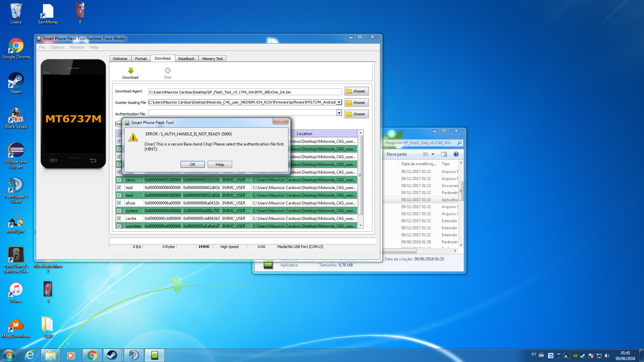644x362 pixels.
Task: Open the Black Squad desktop icon
Action: [x=16, y=119]
